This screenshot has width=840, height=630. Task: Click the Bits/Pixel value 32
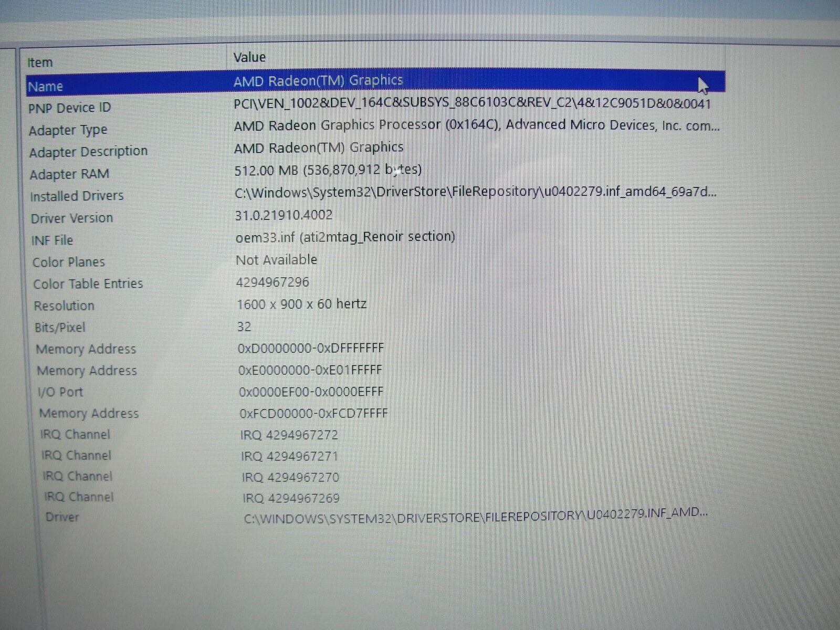point(244,327)
